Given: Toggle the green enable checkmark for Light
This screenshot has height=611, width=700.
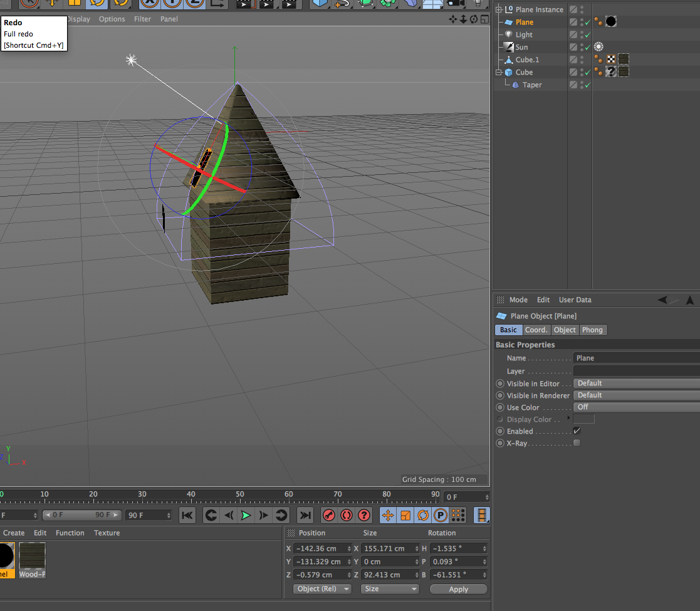Looking at the screenshot, I should [587, 34].
